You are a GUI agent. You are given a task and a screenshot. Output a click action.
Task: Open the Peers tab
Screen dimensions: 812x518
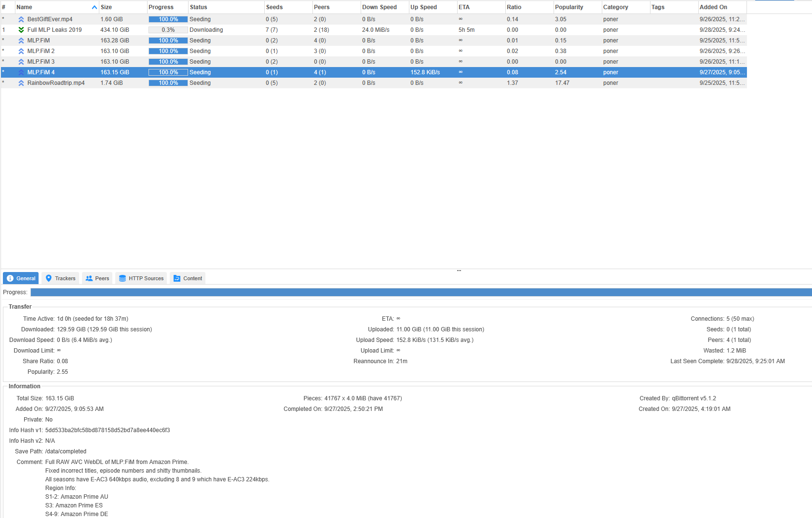click(x=97, y=278)
